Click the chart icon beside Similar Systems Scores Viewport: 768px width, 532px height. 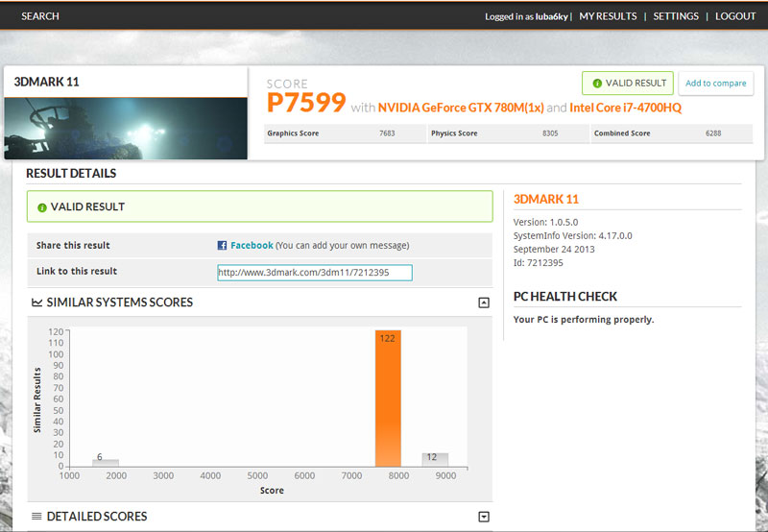(x=36, y=302)
